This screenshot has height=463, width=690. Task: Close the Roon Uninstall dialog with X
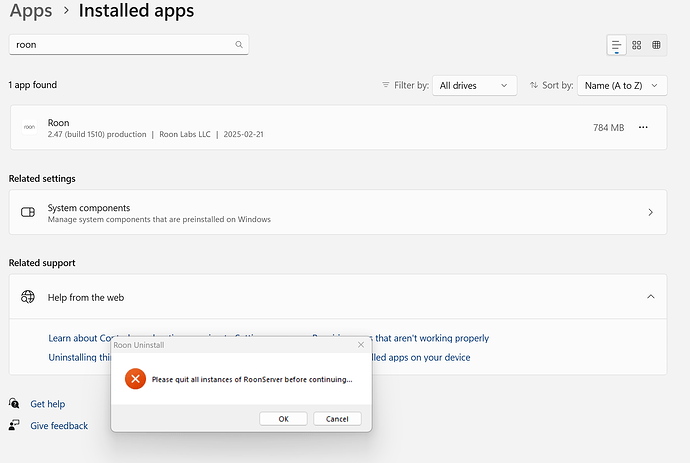click(361, 345)
